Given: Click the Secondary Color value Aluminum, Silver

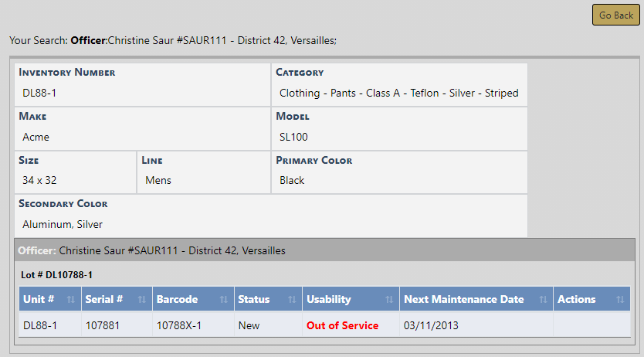Looking at the screenshot, I should (x=63, y=224).
